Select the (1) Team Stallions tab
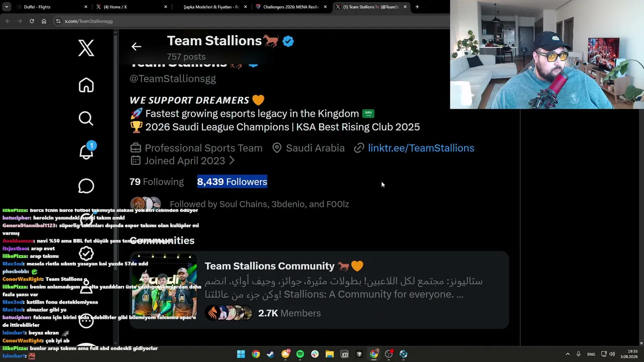The width and height of the screenshot is (644, 362). (371, 7)
